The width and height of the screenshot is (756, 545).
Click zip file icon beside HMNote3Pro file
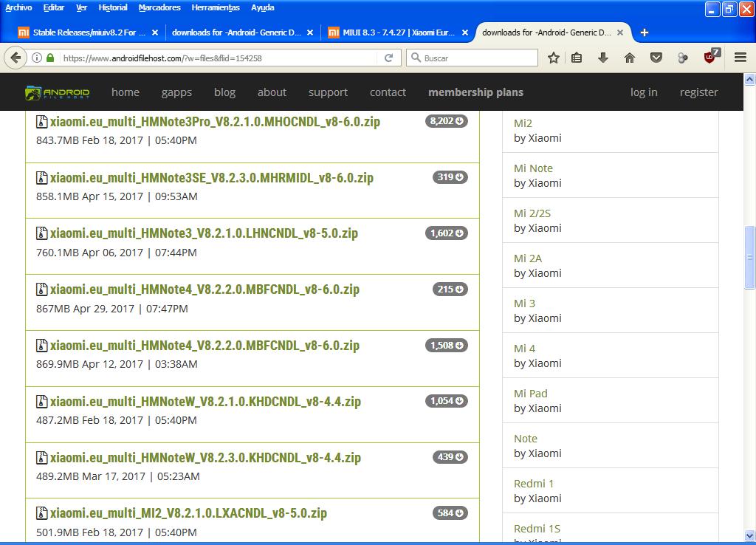tap(42, 122)
